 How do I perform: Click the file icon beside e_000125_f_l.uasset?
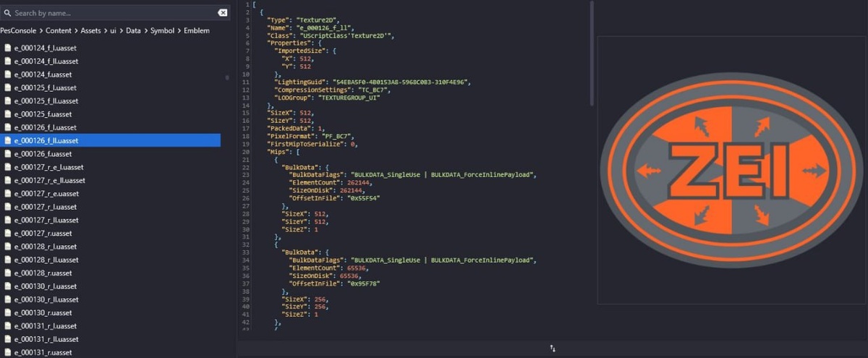(7, 88)
